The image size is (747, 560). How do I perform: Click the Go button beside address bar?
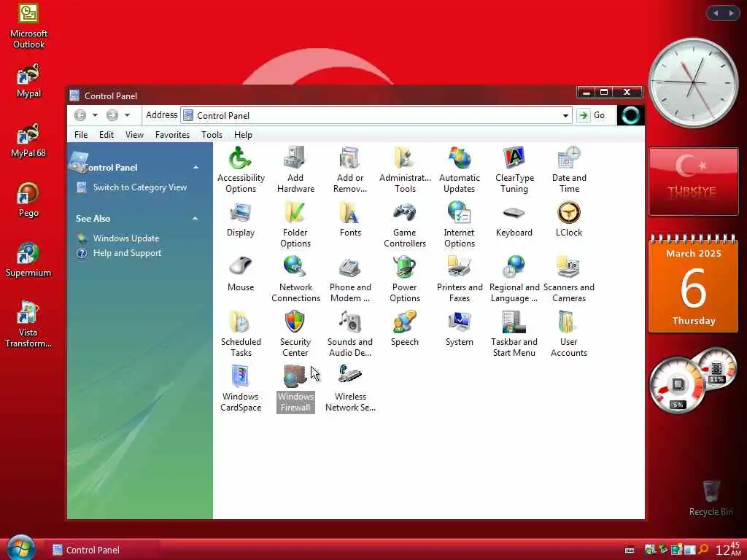[x=591, y=115]
